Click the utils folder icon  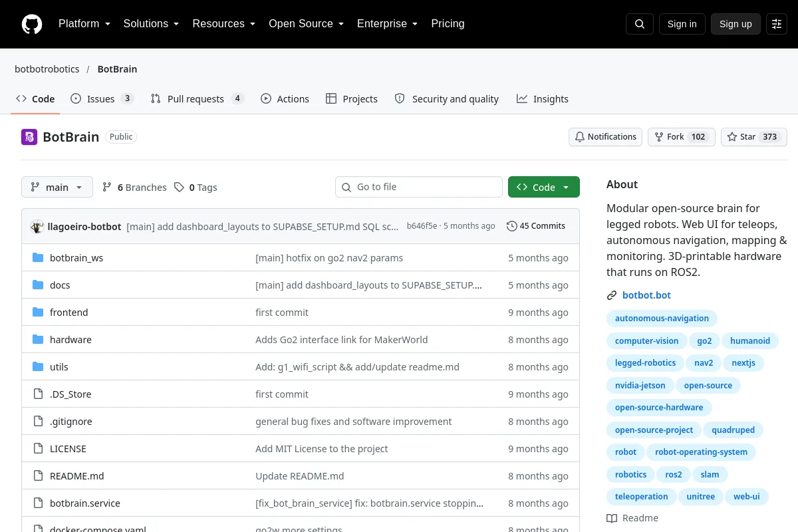(38, 366)
